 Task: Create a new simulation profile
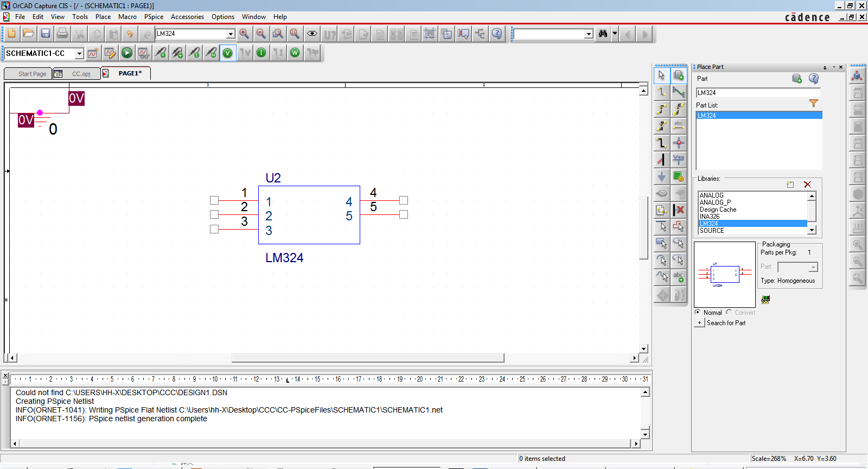(x=93, y=53)
